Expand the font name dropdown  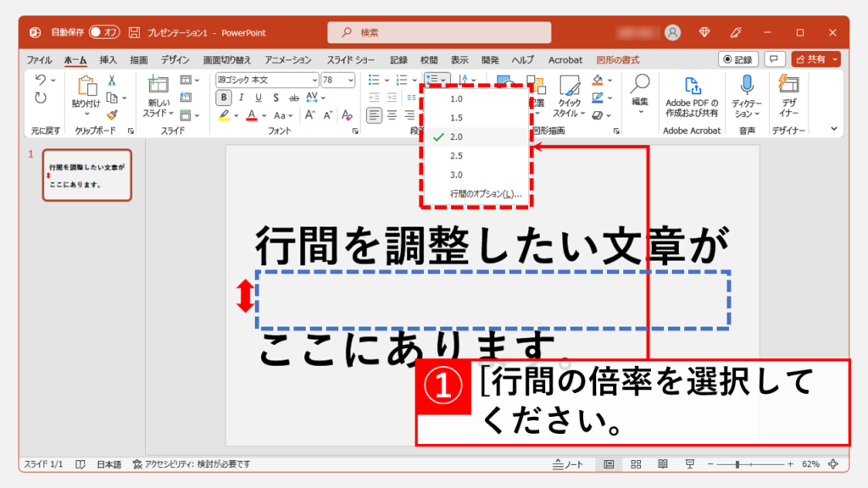[313, 80]
